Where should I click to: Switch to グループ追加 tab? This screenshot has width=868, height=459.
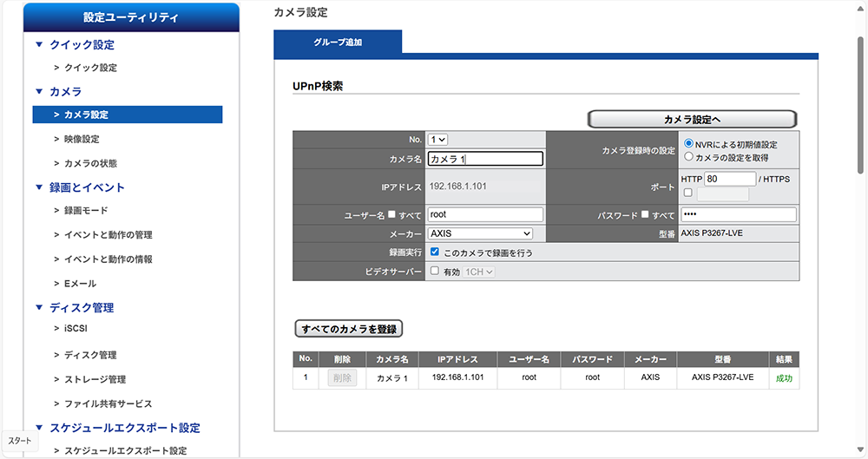coord(338,42)
